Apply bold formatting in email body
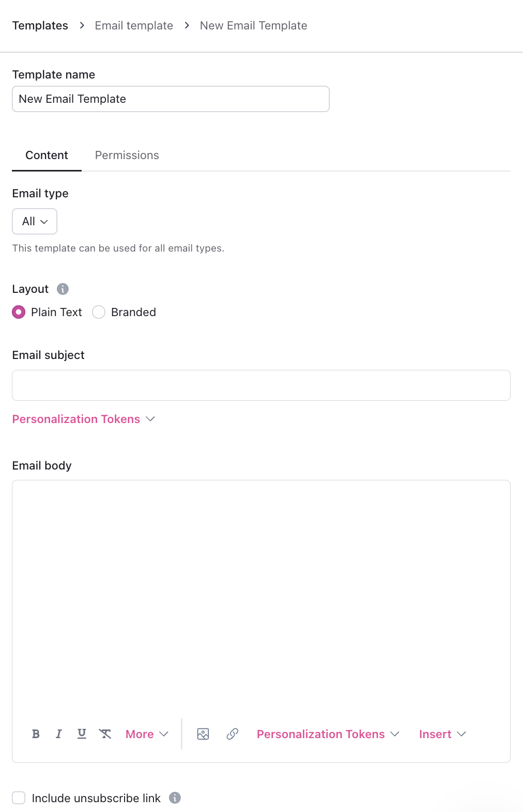The height and width of the screenshot is (812, 523). pyautogui.click(x=36, y=734)
